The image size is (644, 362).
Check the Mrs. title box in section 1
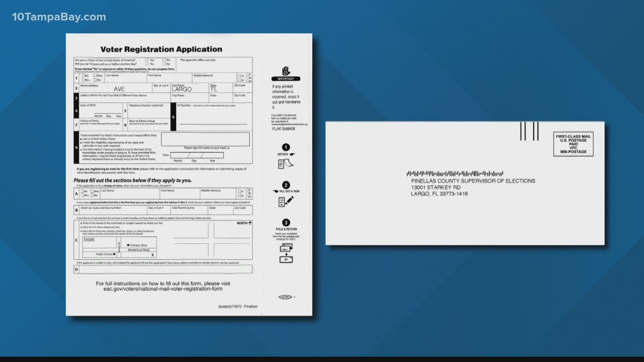83,80
